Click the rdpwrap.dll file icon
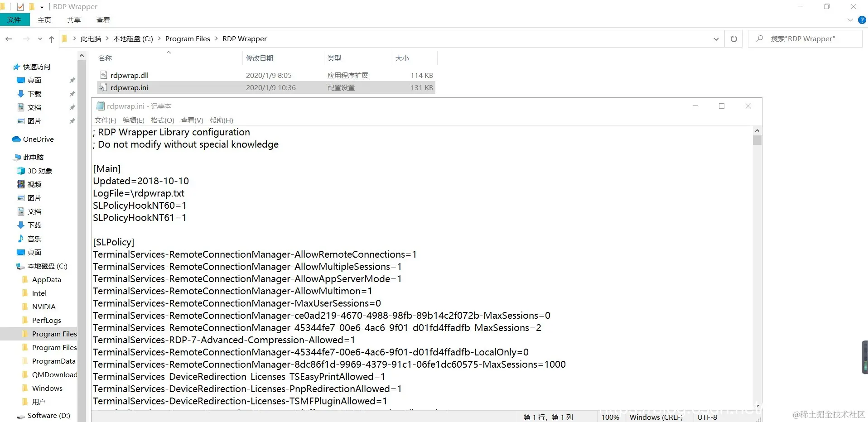 click(104, 75)
